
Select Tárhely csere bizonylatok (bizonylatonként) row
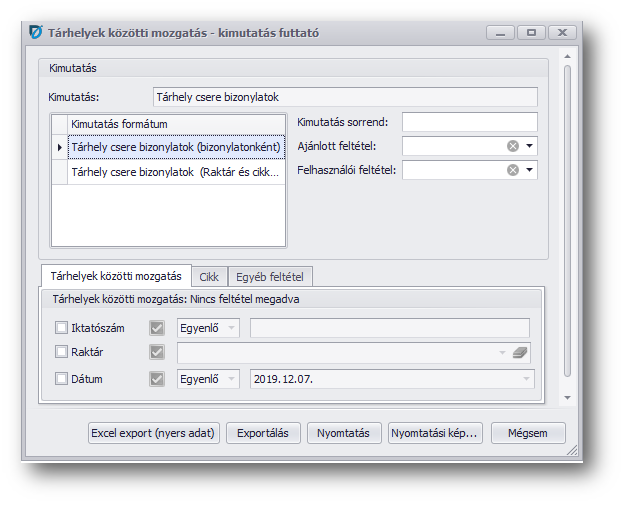pos(176,147)
